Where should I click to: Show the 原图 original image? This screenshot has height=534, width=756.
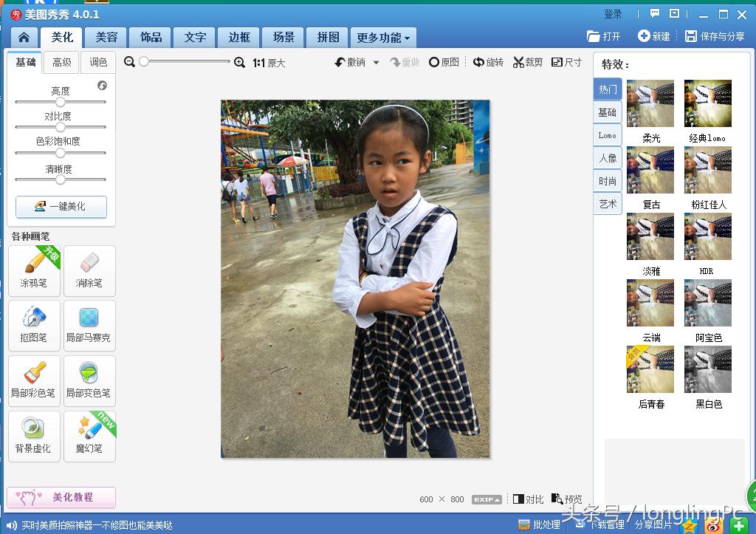(x=444, y=62)
